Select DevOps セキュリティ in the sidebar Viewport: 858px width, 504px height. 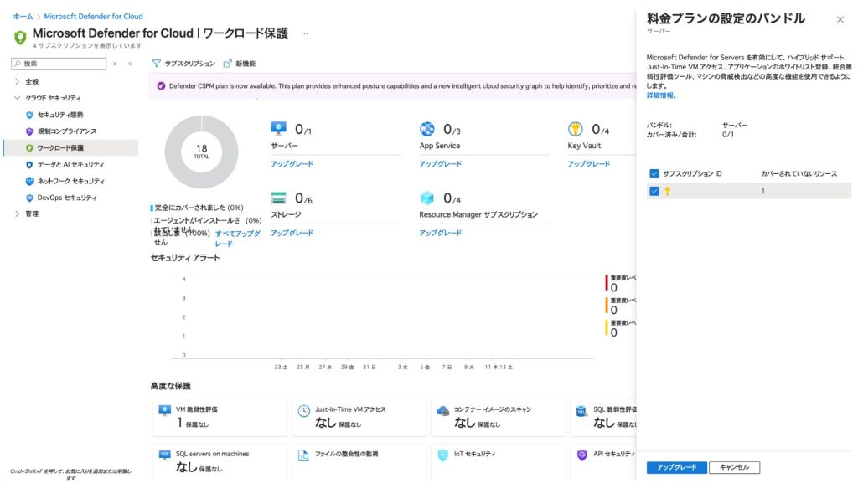pos(66,198)
